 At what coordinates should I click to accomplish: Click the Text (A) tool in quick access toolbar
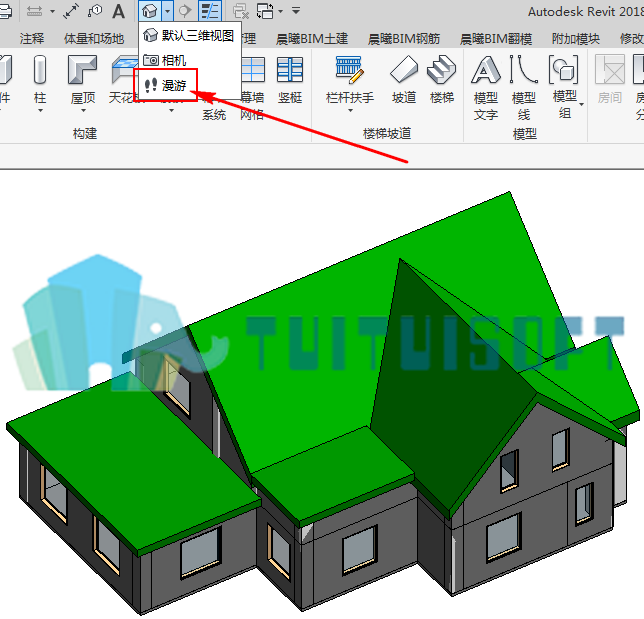[118, 11]
